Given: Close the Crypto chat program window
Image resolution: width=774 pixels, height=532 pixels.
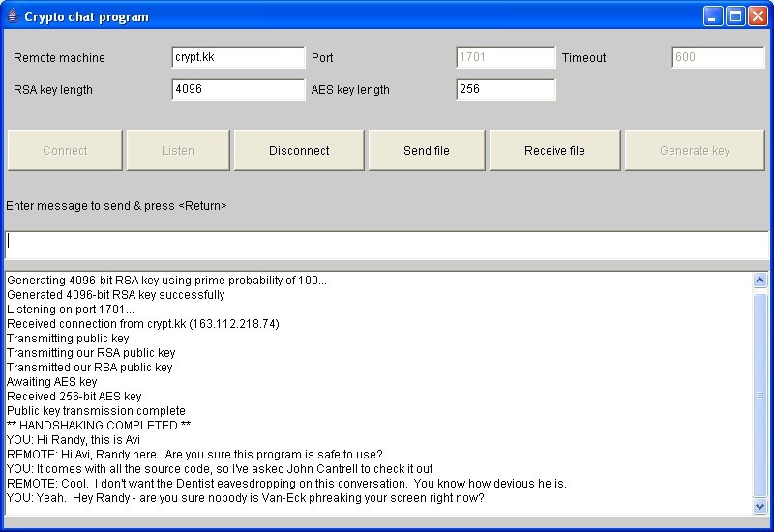Looking at the screenshot, I should pyautogui.click(x=758, y=16).
